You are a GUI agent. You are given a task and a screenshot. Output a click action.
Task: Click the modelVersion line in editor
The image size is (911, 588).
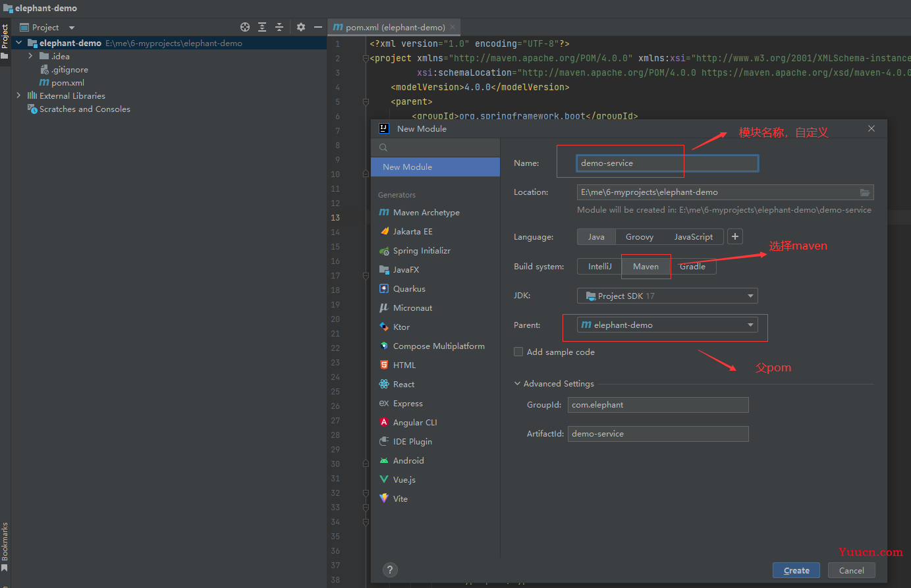coord(480,87)
